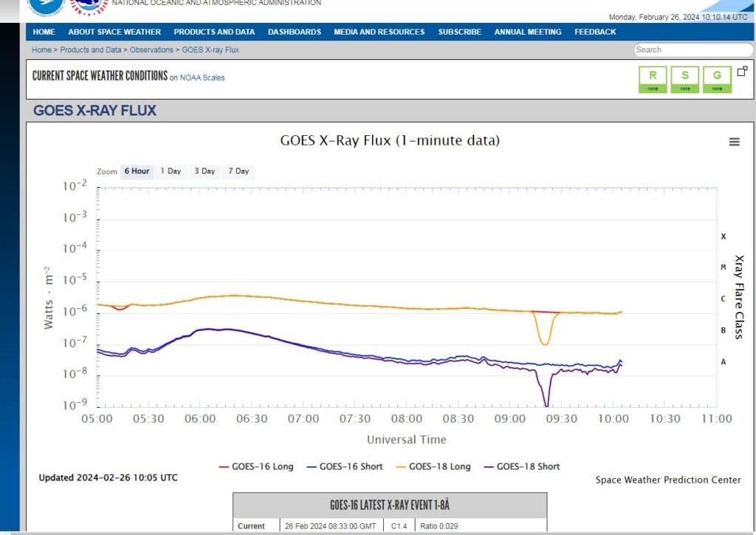Open the chart context hamburger menu
This screenshot has height=535, width=756.
734,142
